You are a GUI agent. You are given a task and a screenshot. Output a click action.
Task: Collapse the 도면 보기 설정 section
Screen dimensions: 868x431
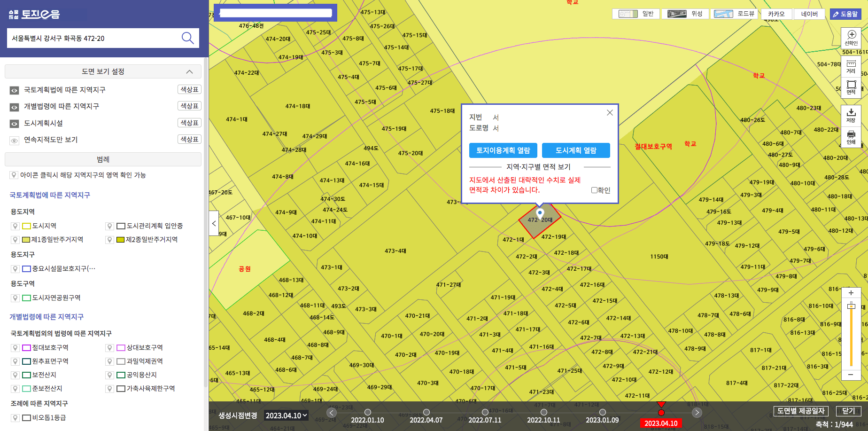pos(189,71)
